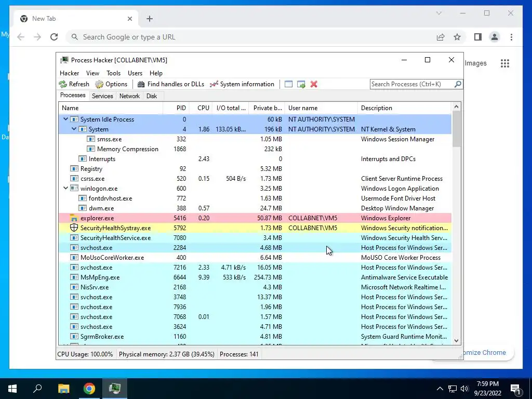This screenshot has width=532, height=399.
Task: Collapse the winlogon.exe tree node
Action: [65, 188]
